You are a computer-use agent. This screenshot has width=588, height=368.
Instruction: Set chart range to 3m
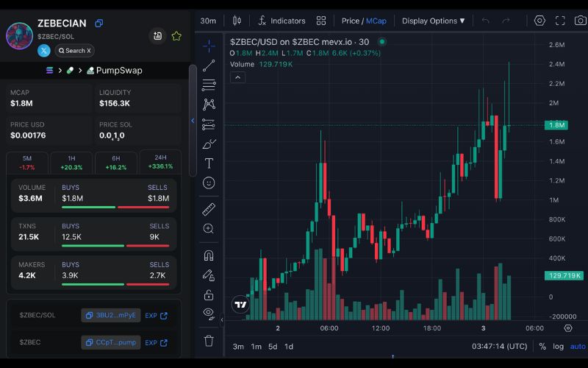point(238,347)
